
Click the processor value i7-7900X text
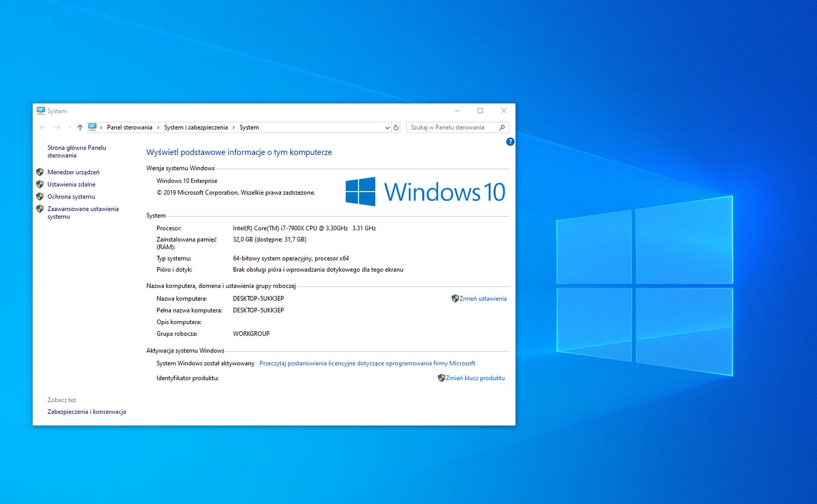[305, 228]
